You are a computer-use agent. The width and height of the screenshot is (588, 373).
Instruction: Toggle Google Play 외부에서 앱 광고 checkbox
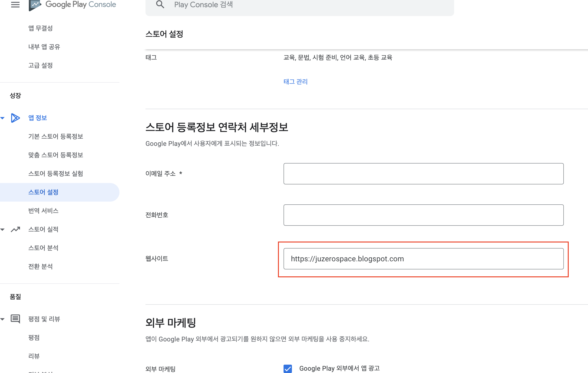point(288,368)
